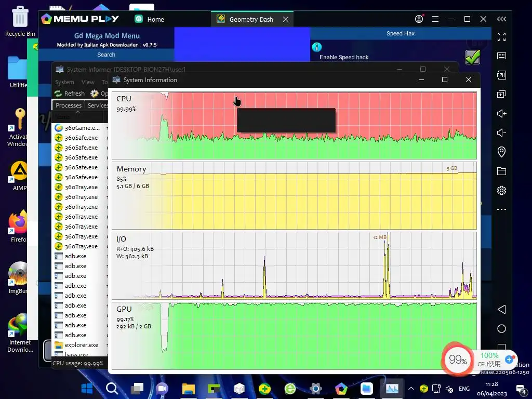Screen dimensions: 532x399
Task: Open Windows Start menu
Action: point(87,389)
